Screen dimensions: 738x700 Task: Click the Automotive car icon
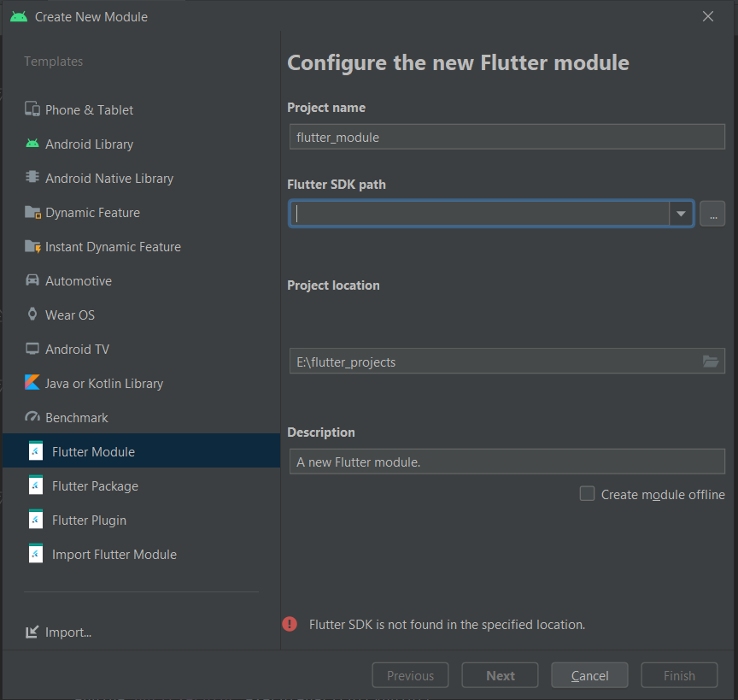[32, 280]
